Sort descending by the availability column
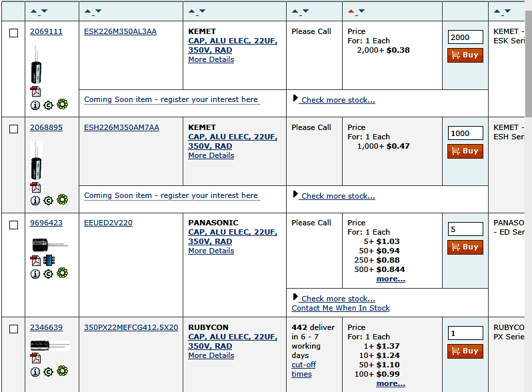This screenshot has width=532, height=392. [306, 11]
